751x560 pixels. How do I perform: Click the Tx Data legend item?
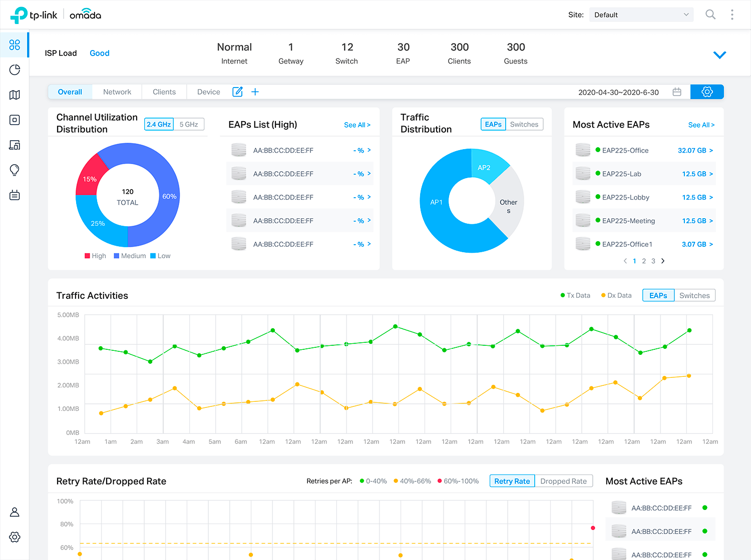[x=575, y=296]
